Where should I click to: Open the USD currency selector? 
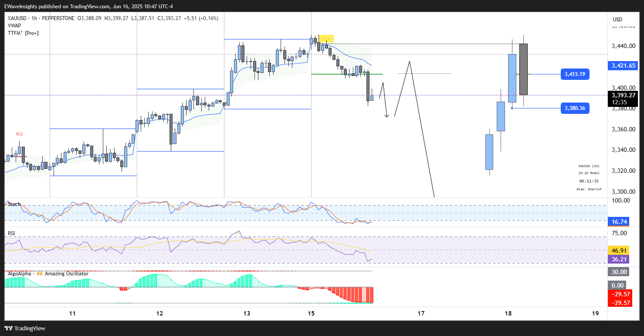click(x=617, y=19)
